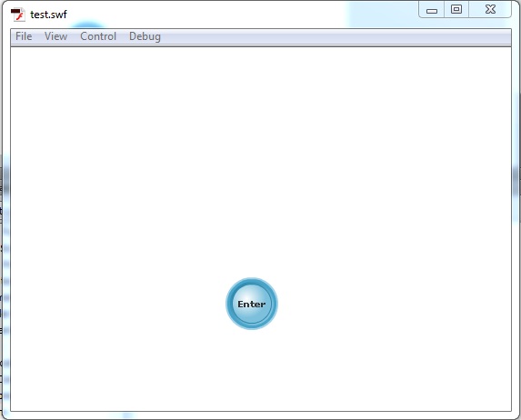
Task: Click the bold Enter label text
Action: 252,304
